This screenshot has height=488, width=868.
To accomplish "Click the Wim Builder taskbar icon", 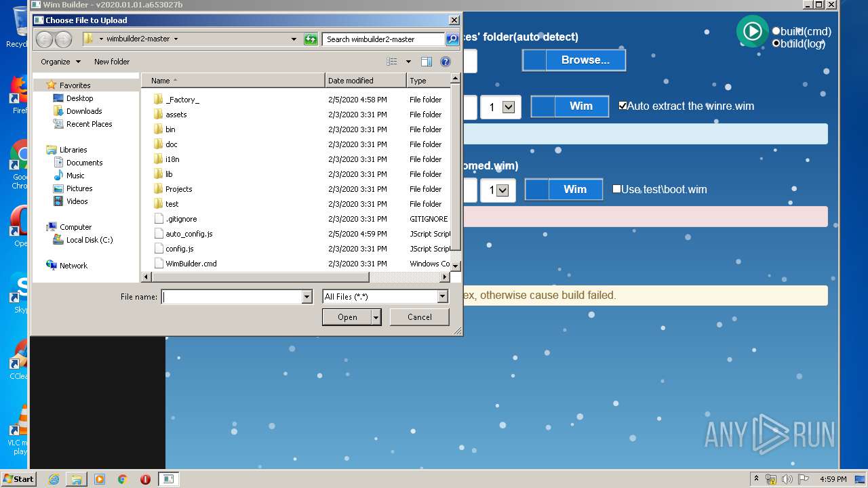I will point(168,479).
